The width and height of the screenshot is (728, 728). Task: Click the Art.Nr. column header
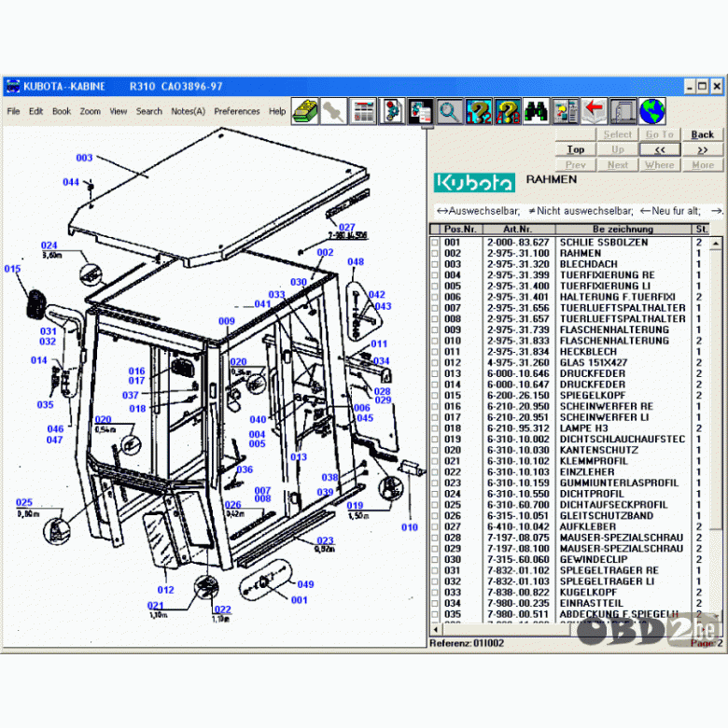pos(519,229)
